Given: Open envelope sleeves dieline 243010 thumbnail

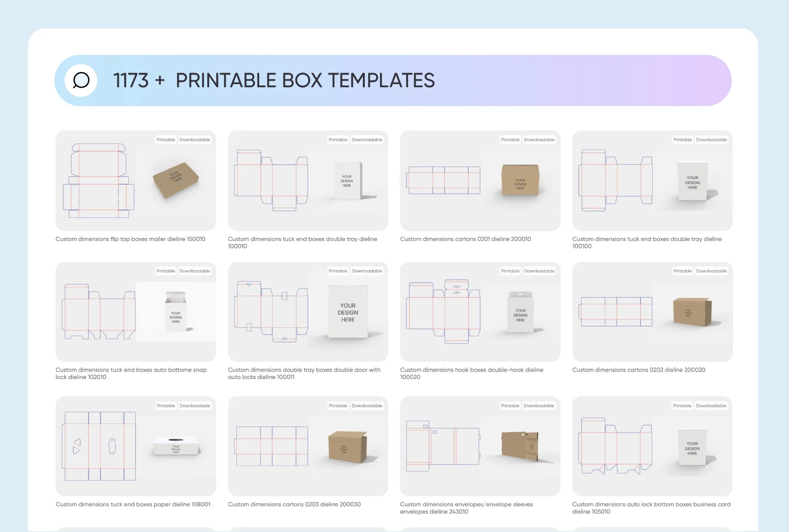Looking at the screenshot, I should pos(480,446).
